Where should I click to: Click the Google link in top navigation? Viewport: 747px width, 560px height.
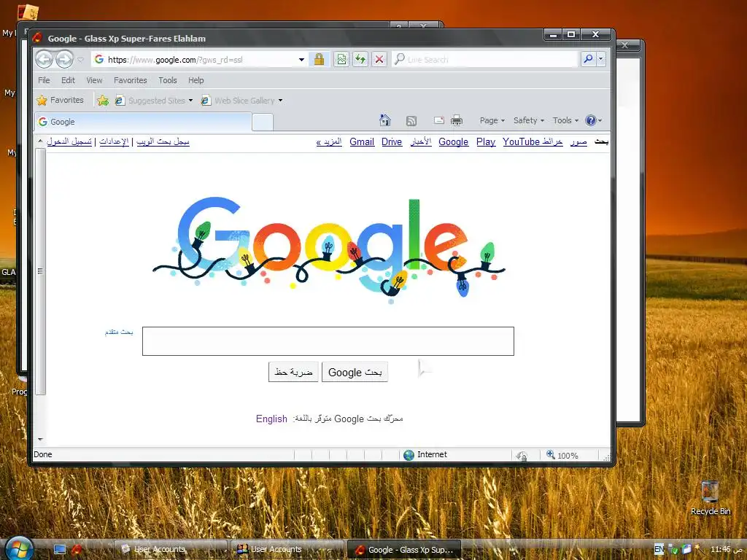click(x=453, y=142)
